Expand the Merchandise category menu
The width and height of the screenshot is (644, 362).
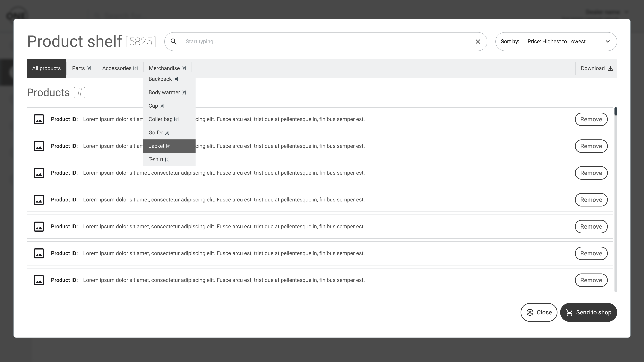point(167,68)
